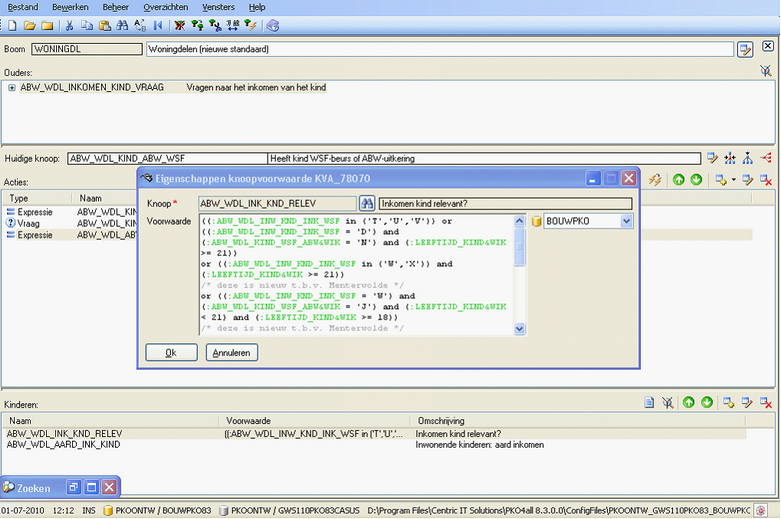The image size is (781, 519).
Task: Click the new document icon in main toolbar
Action: [x=13, y=25]
